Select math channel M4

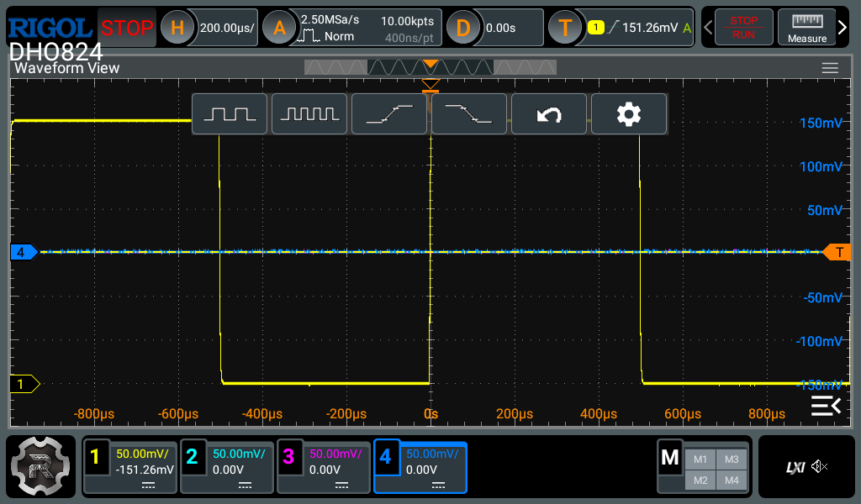tap(732, 480)
